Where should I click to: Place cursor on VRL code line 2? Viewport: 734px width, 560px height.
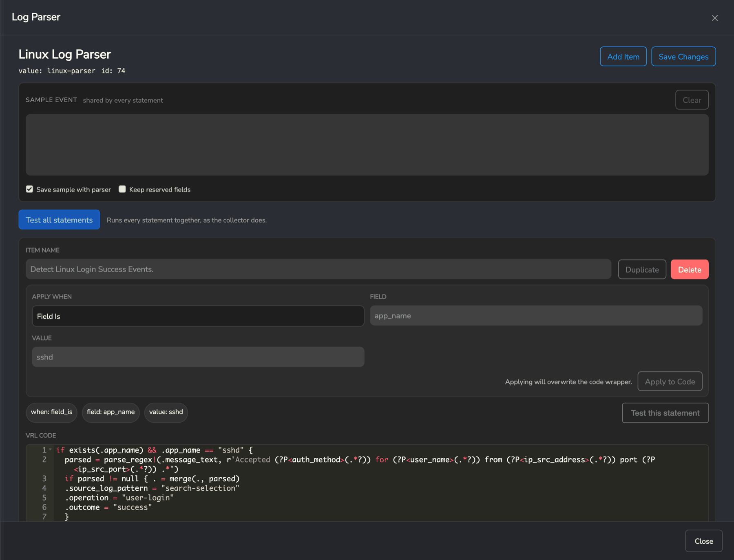point(360,464)
